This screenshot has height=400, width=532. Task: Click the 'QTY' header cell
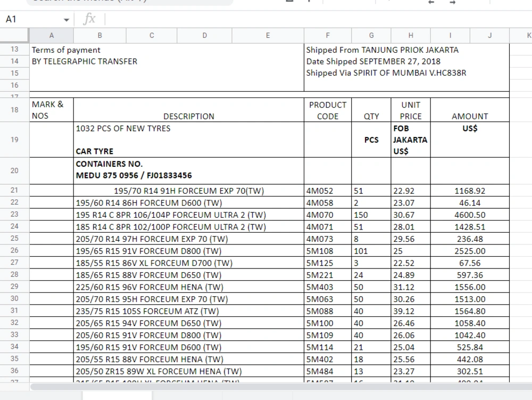371,110
